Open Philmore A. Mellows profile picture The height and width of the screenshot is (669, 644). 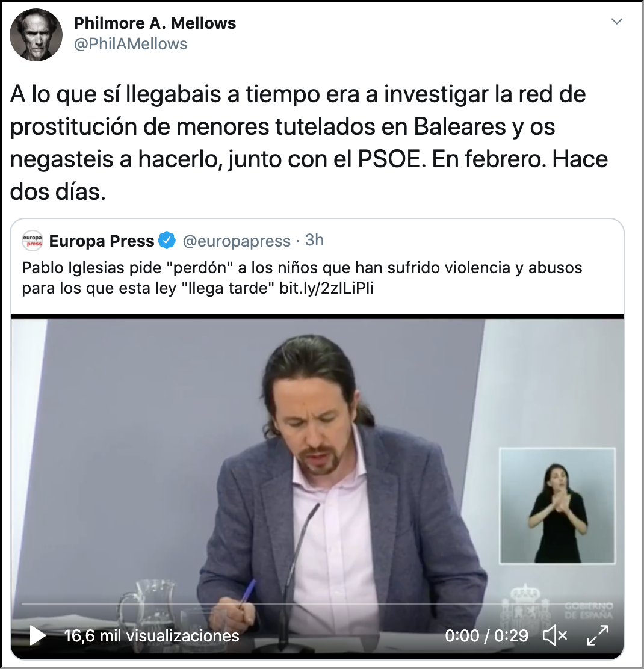(36, 35)
